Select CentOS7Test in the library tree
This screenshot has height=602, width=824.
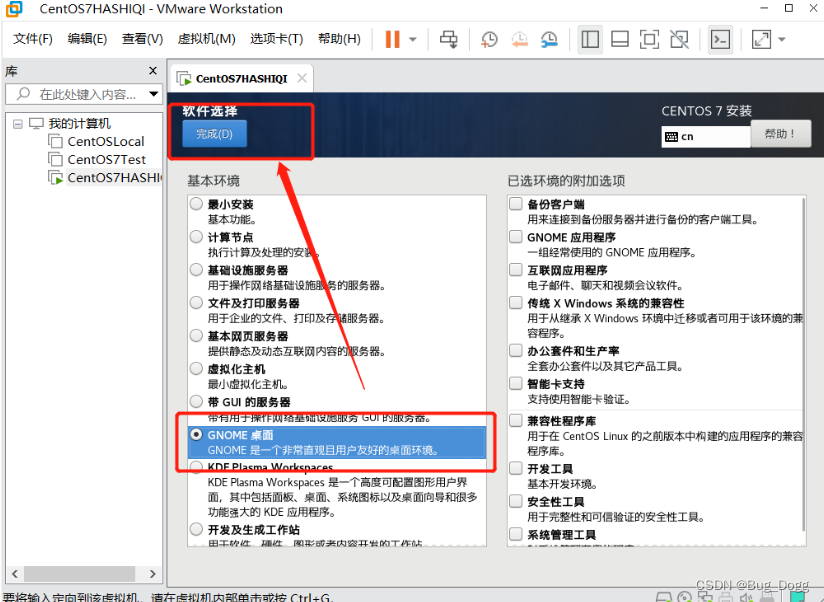[106, 159]
